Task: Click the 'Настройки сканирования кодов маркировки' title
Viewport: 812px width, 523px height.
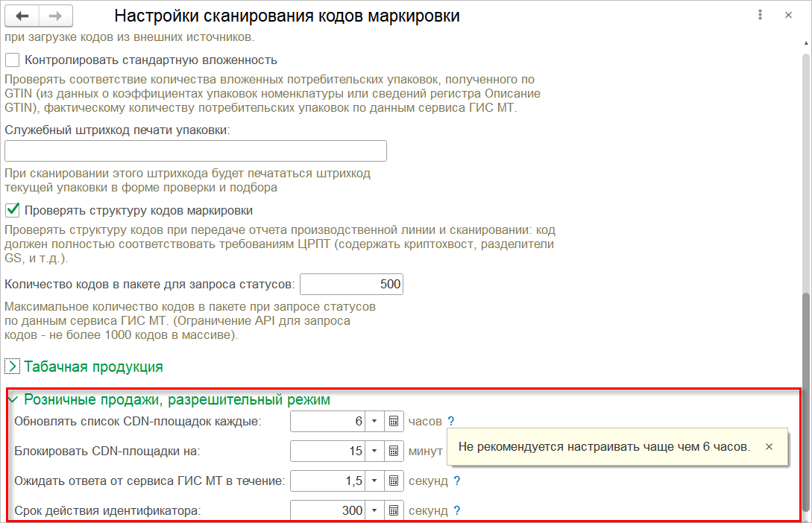Action: 287,16
